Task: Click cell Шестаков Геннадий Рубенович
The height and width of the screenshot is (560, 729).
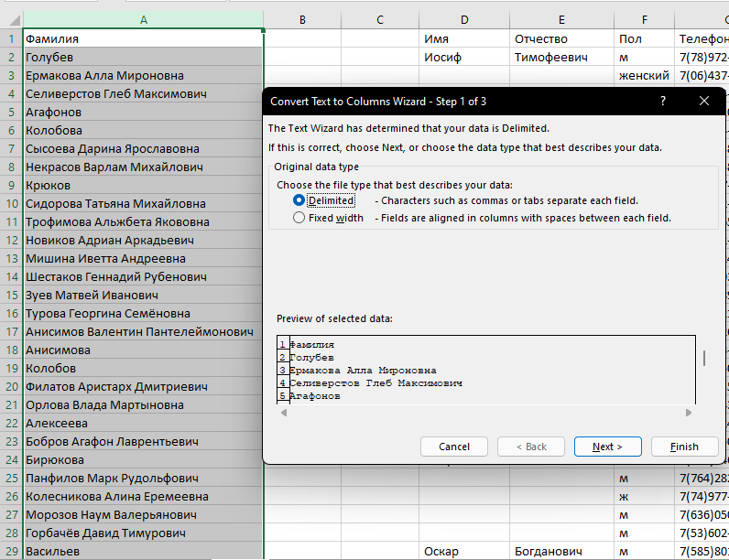Action: [x=143, y=276]
